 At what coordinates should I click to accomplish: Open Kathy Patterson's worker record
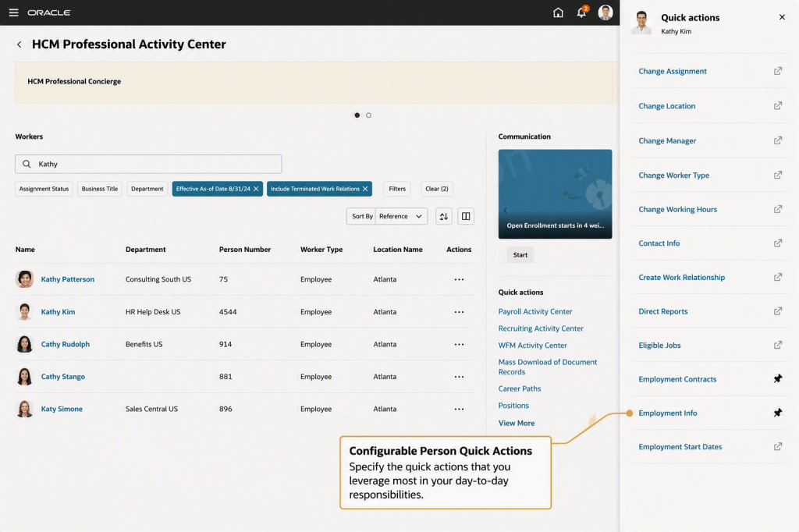[x=68, y=279]
